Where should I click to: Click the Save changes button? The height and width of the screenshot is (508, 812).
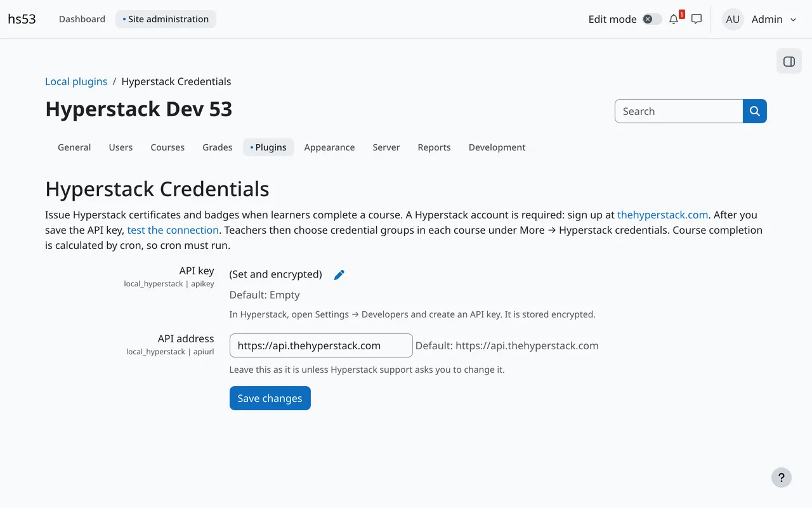point(270,398)
